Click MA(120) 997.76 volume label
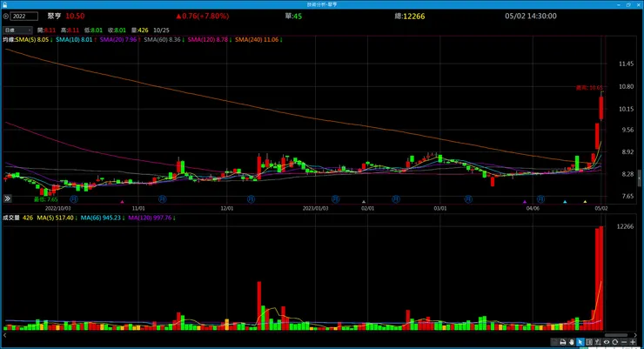The image size is (644, 349). [151, 218]
